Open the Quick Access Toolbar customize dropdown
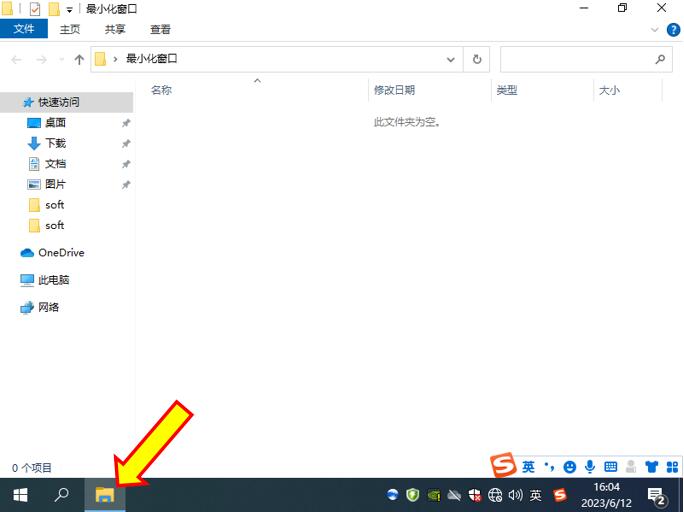 pos(69,9)
